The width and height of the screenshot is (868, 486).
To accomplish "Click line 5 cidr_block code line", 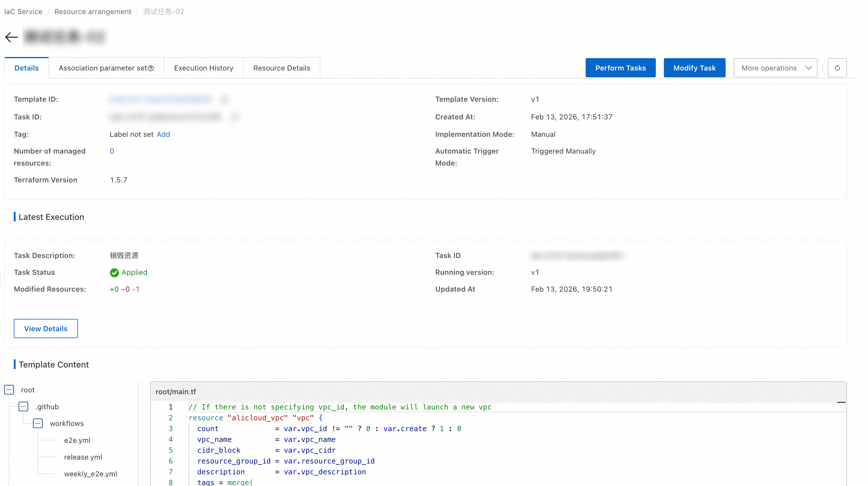I will click(x=266, y=450).
